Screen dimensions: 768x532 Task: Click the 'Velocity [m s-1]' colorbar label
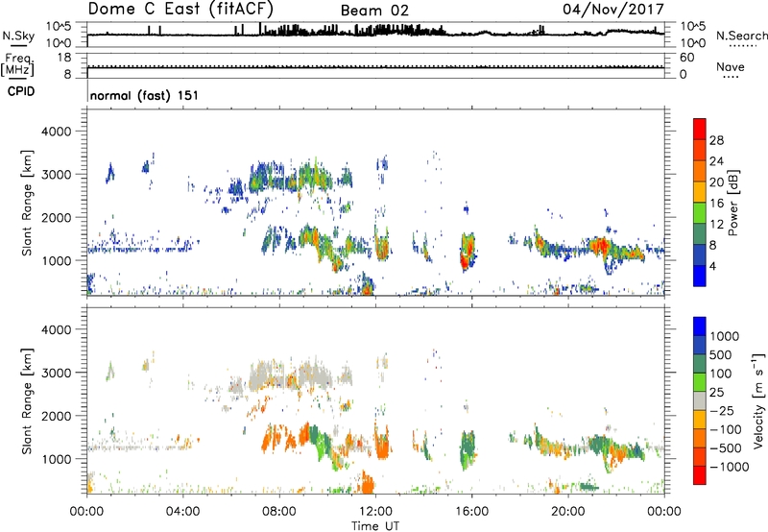tap(758, 400)
